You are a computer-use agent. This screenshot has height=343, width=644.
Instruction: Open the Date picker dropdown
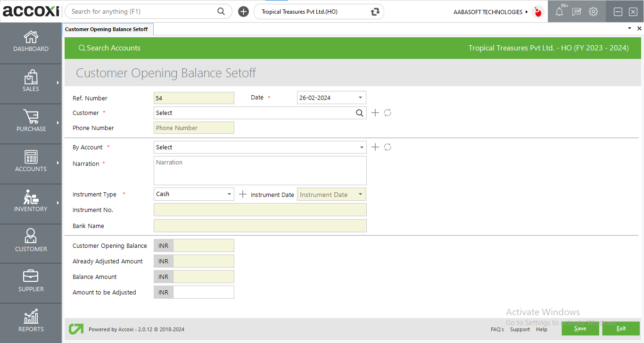(x=361, y=98)
